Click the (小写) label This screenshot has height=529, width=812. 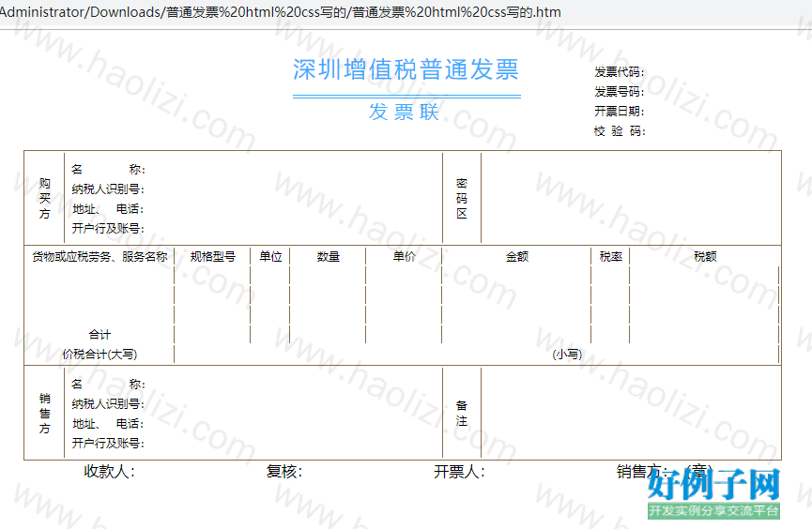567,354
